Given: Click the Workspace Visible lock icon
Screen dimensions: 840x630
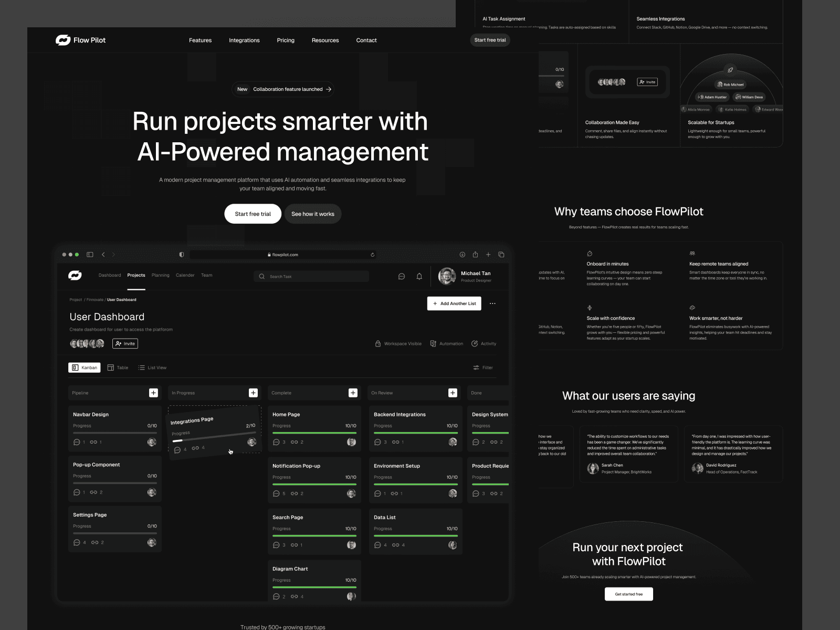Looking at the screenshot, I should point(378,343).
